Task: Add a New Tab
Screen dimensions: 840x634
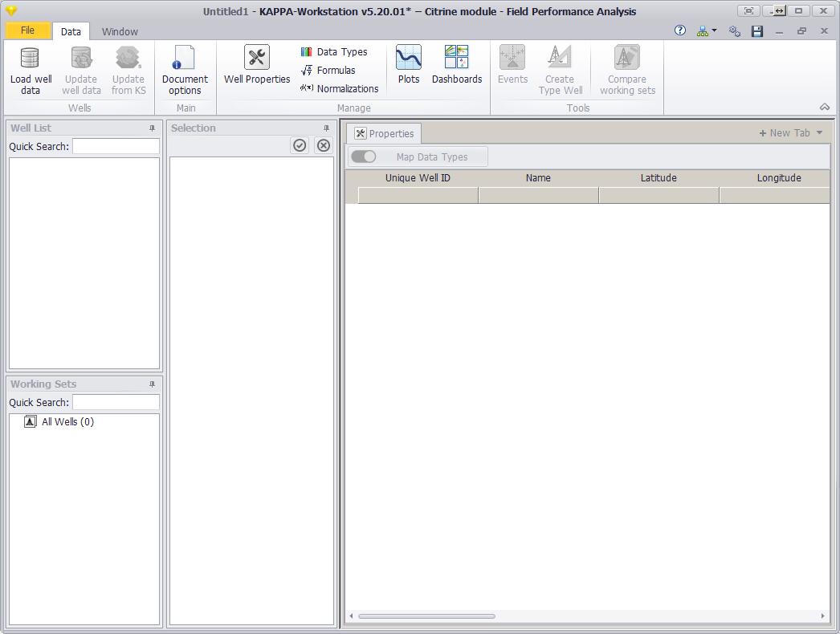Action: point(785,132)
